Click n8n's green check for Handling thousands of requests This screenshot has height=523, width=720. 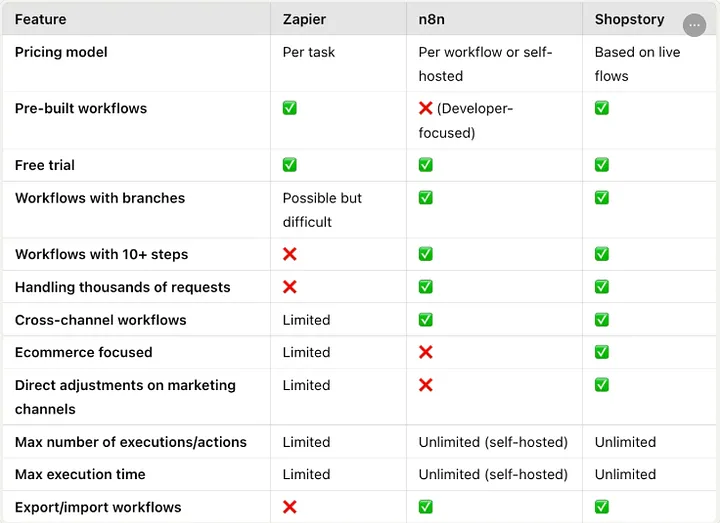coord(425,287)
